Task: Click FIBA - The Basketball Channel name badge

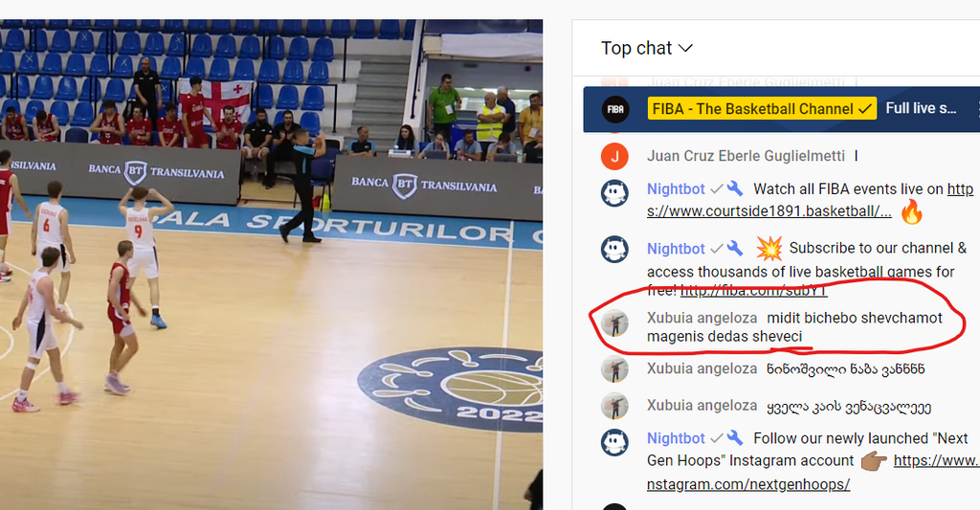Action: [762, 109]
